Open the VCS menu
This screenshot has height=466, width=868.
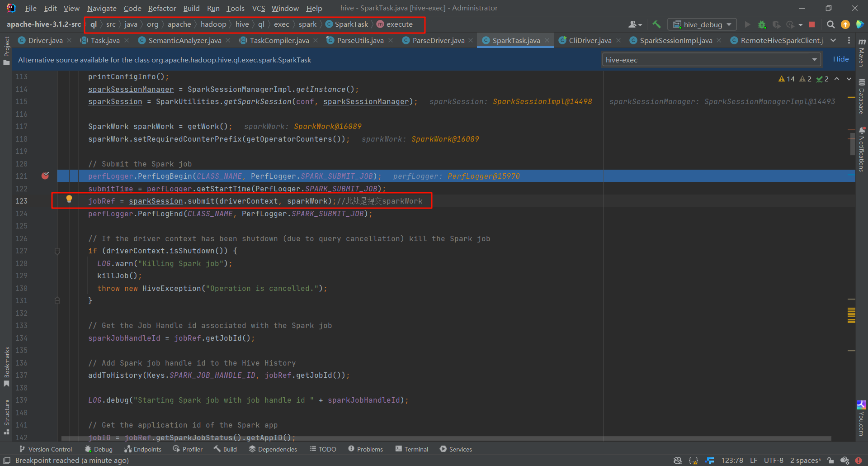[x=259, y=8]
